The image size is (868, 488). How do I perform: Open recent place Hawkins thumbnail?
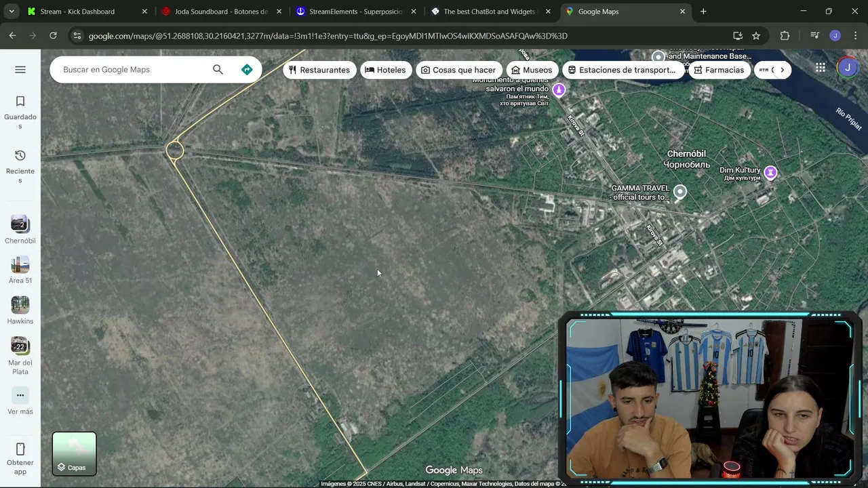20,305
